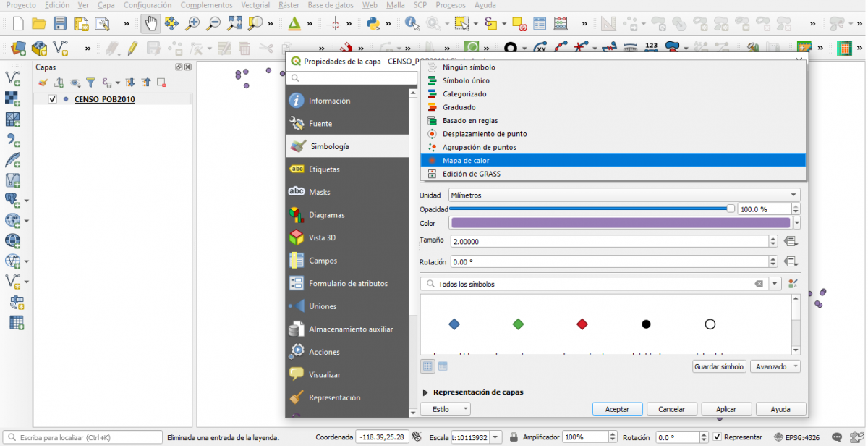Select the Pan Map hand tool
This screenshot has height=446, width=868.
150,23
